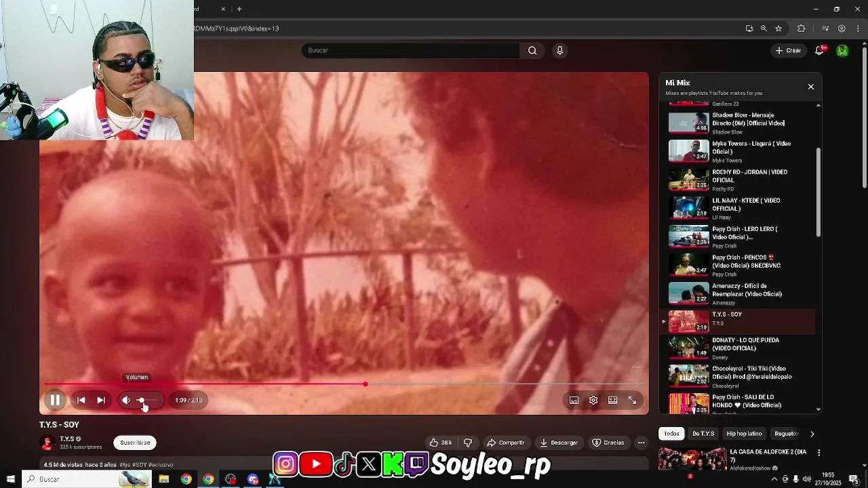Click the T.Y.S channel name link
Screen dimensions: 868x488
tap(66, 439)
